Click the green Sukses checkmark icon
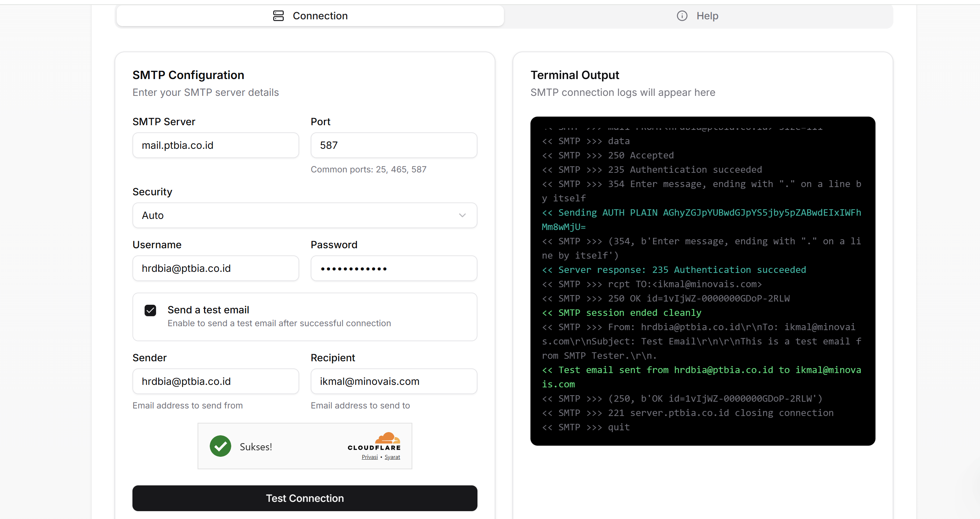Image resolution: width=980 pixels, height=519 pixels. coord(220,446)
